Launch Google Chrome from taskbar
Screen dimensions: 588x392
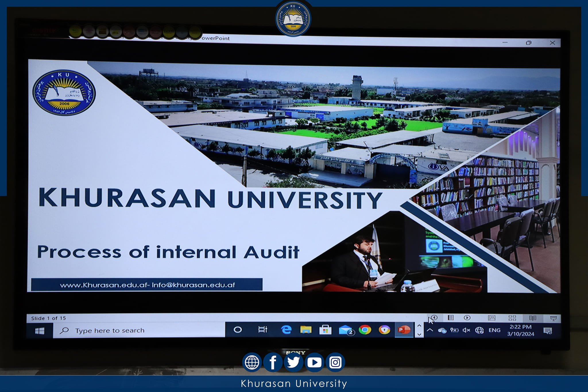(x=365, y=330)
